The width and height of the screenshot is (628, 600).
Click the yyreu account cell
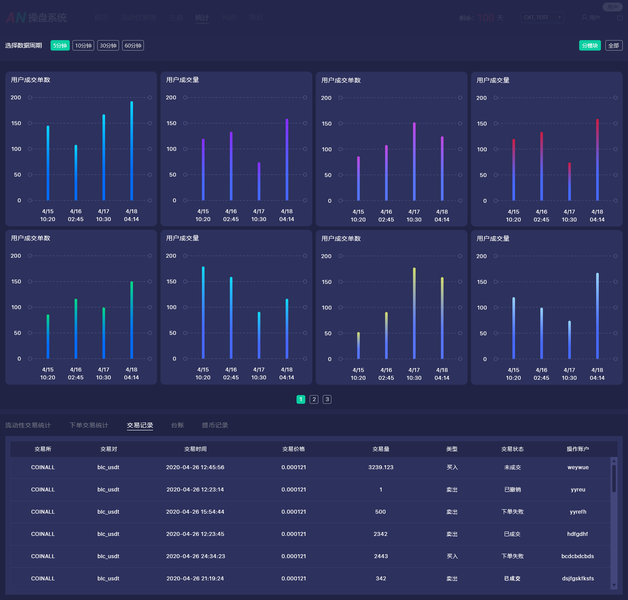point(578,489)
